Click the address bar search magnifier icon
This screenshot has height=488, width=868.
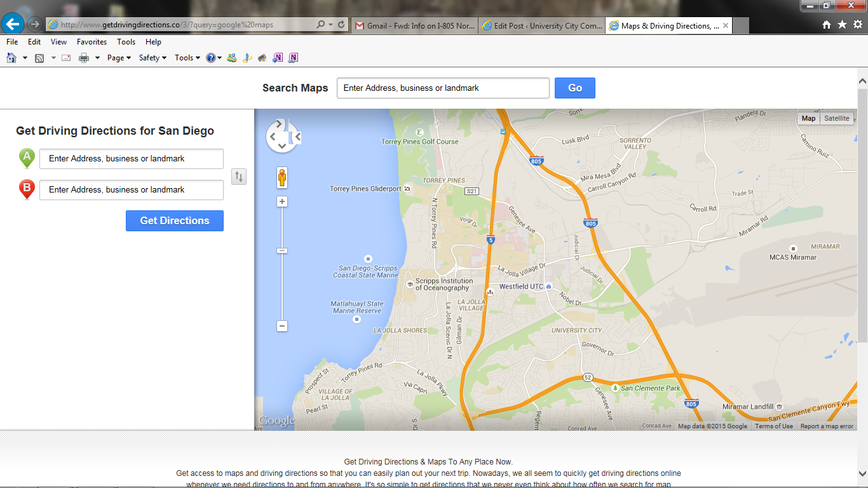321,25
